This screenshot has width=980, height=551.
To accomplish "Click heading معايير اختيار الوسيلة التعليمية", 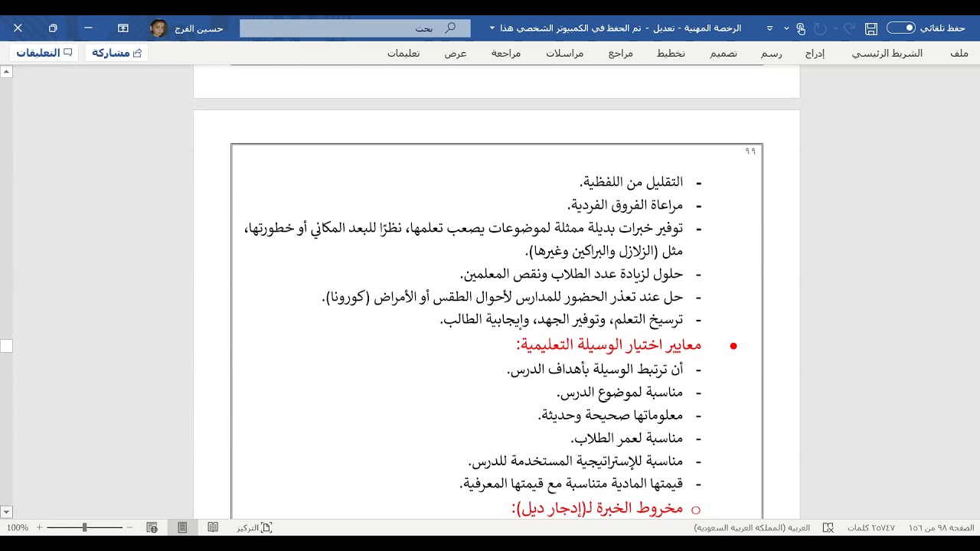I will coord(609,345).
